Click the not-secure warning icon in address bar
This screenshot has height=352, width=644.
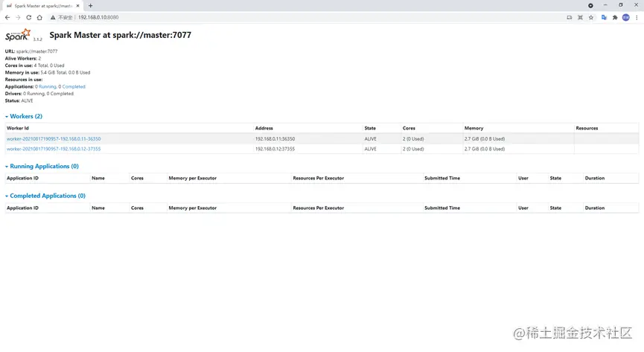pyautogui.click(x=53, y=17)
